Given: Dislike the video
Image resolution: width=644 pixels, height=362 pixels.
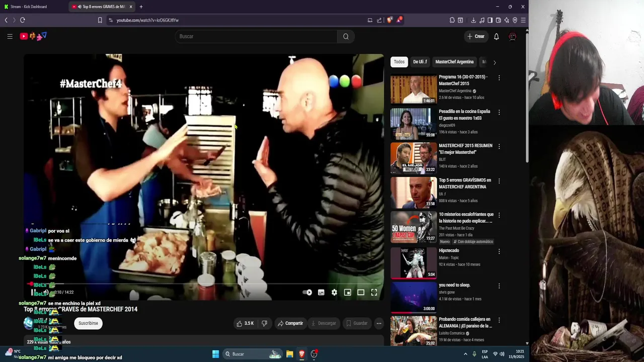Looking at the screenshot, I should [264, 323].
